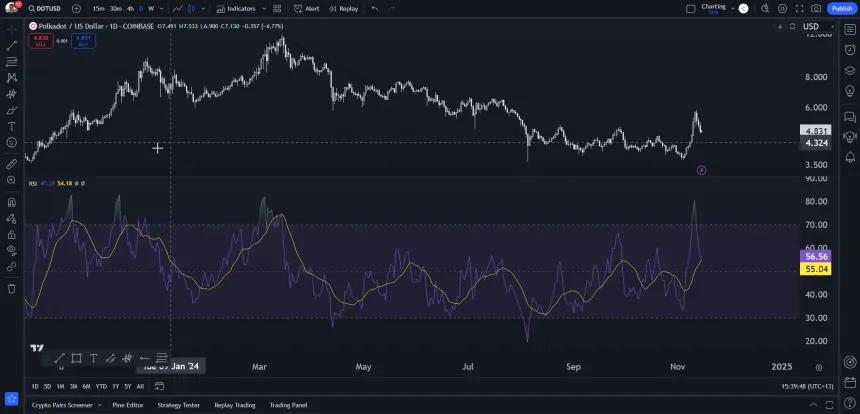The image size is (860, 414).
Task: Expand the USD currency dropdown
Action: click(818, 27)
